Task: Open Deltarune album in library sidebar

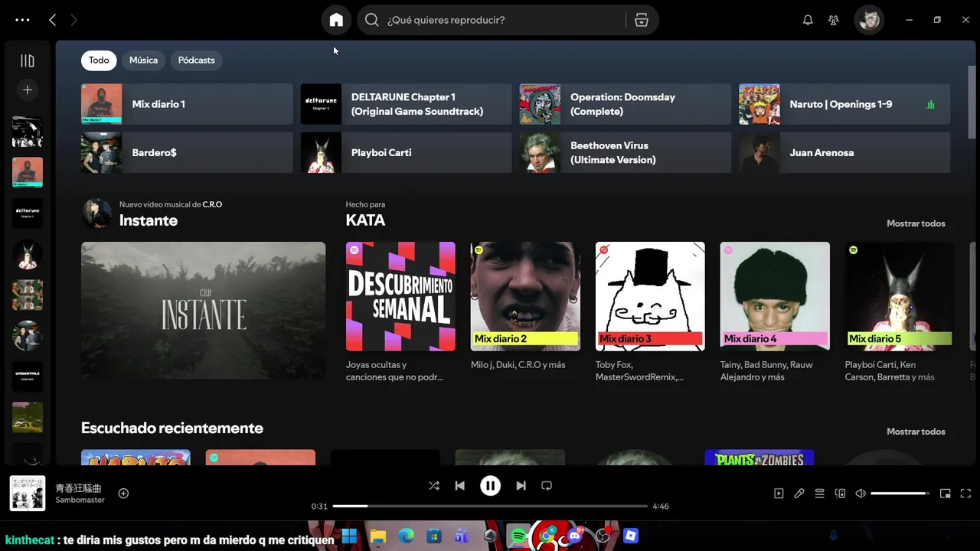Action: pos(28,214)
